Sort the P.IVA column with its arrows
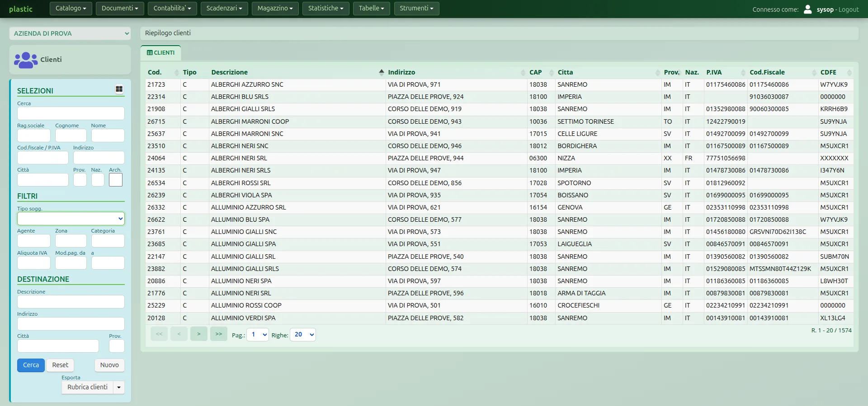Image resolution: width=868 pixels, height=406 pixels. coord(743,72)
